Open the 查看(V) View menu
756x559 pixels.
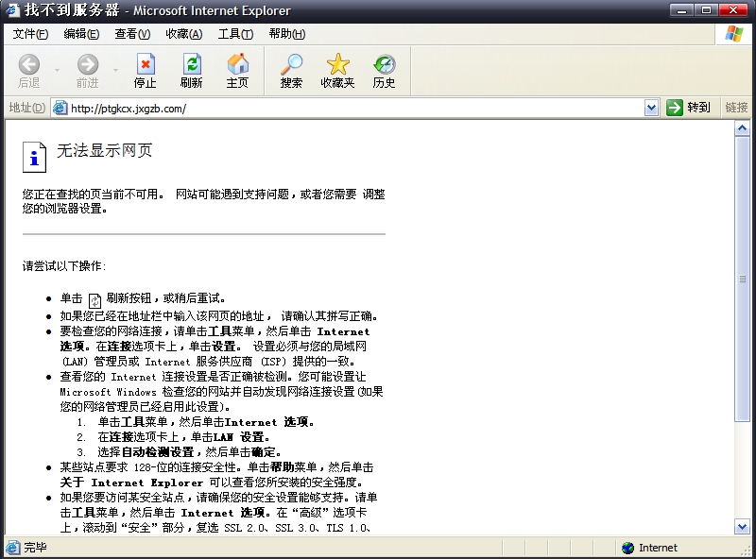[x=132, y=34]
